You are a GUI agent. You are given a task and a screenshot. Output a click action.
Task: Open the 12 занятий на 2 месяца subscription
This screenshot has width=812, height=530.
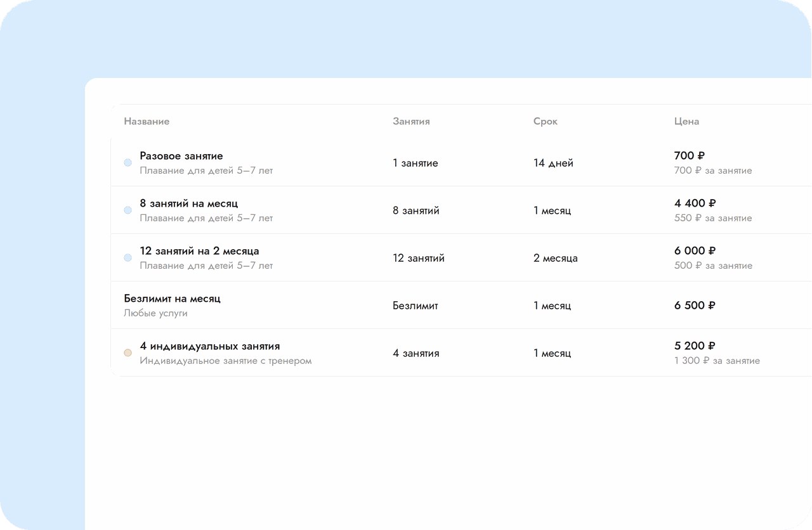pyautogui.click(x=461, y=258)
